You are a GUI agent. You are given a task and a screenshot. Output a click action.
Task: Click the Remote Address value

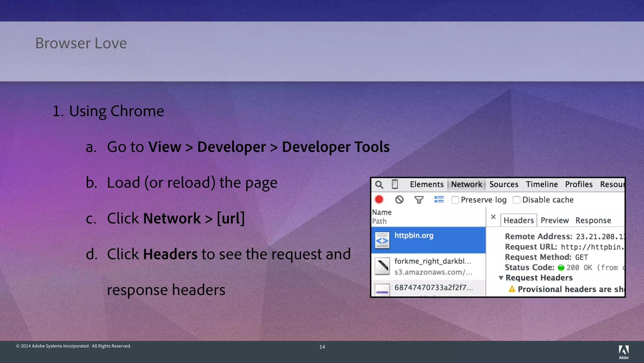pos(600,236)
